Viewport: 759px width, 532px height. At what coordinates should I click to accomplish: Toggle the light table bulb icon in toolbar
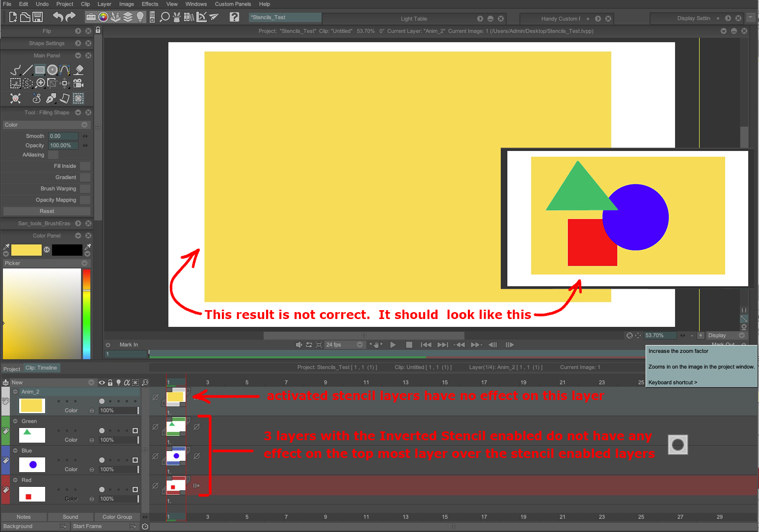(140, 17)
